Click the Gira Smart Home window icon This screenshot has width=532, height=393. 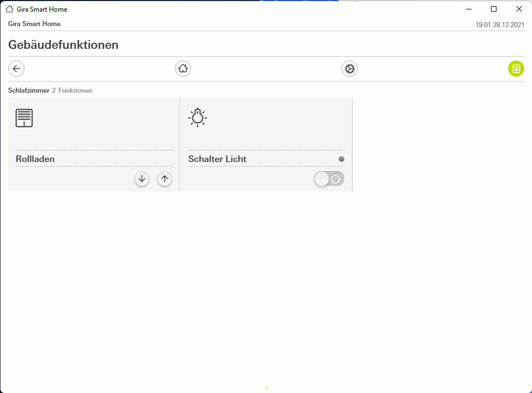click(x=9, y=9)
